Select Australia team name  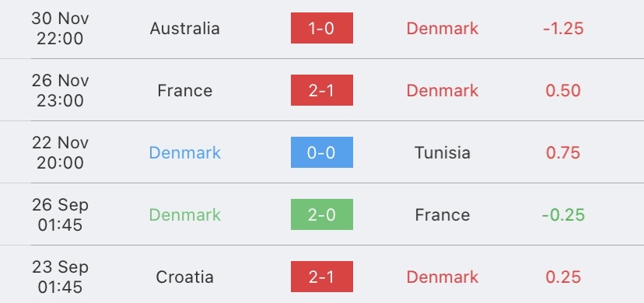tap(185, 28)
